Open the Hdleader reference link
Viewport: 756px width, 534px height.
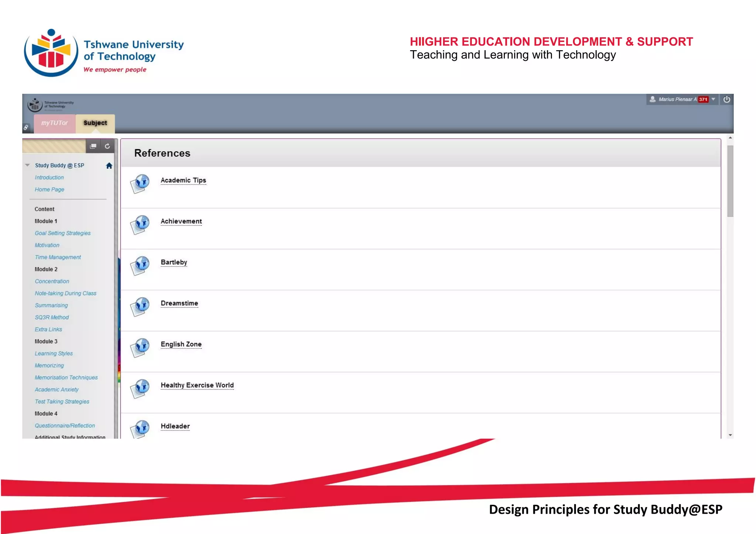pos(175,426)
